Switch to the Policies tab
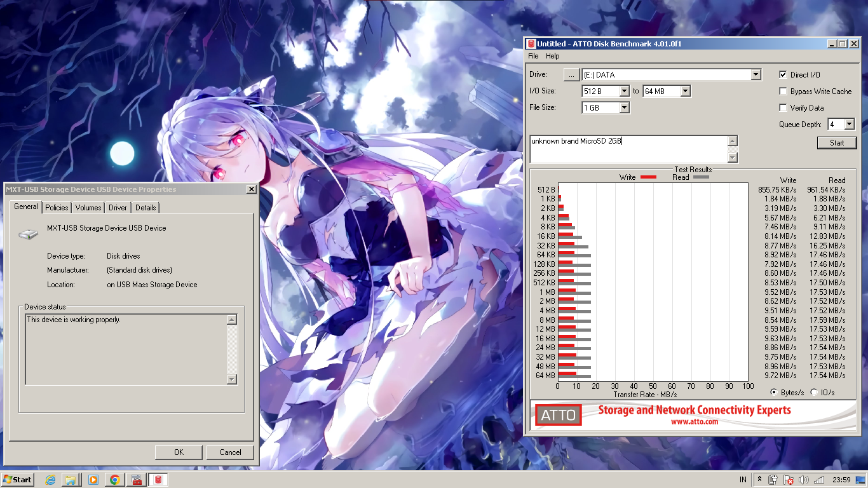868x488 pixels. tap(57, 208)
